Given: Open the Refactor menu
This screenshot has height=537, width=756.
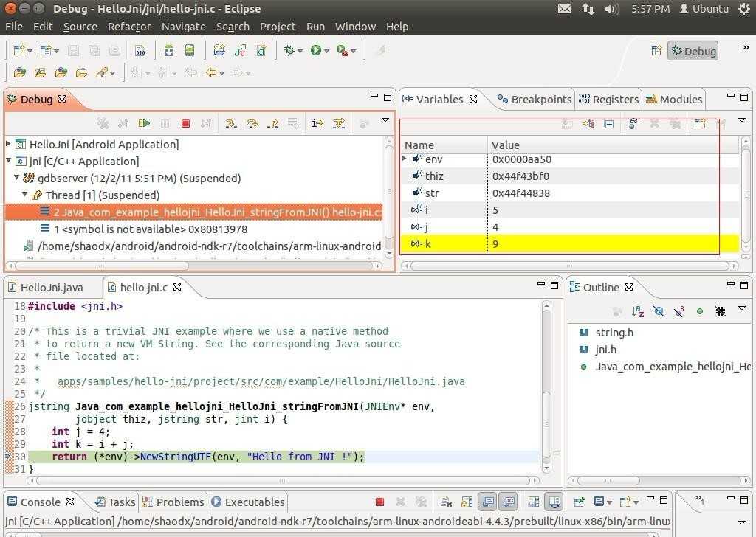Looking at the screenshot, I should point(129,27).
